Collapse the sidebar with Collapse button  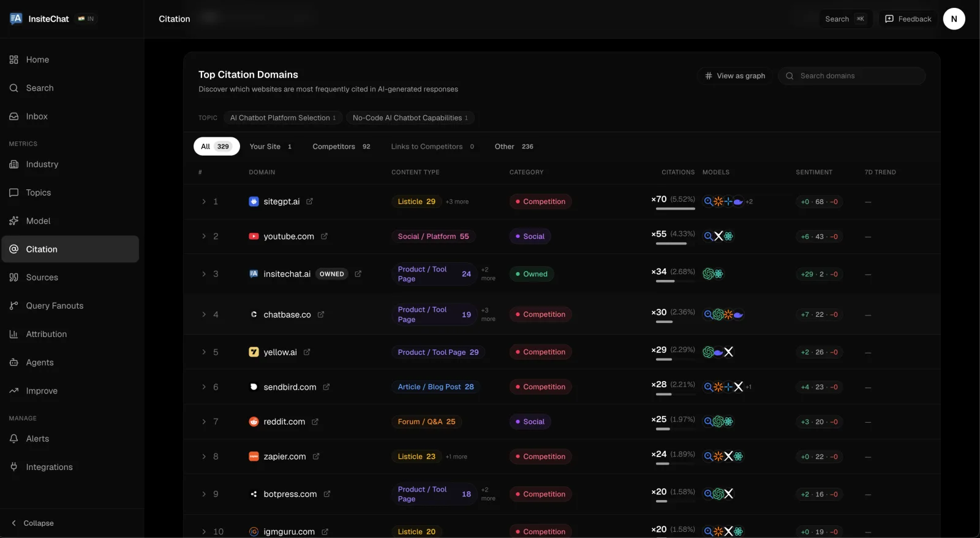[32, 523]
